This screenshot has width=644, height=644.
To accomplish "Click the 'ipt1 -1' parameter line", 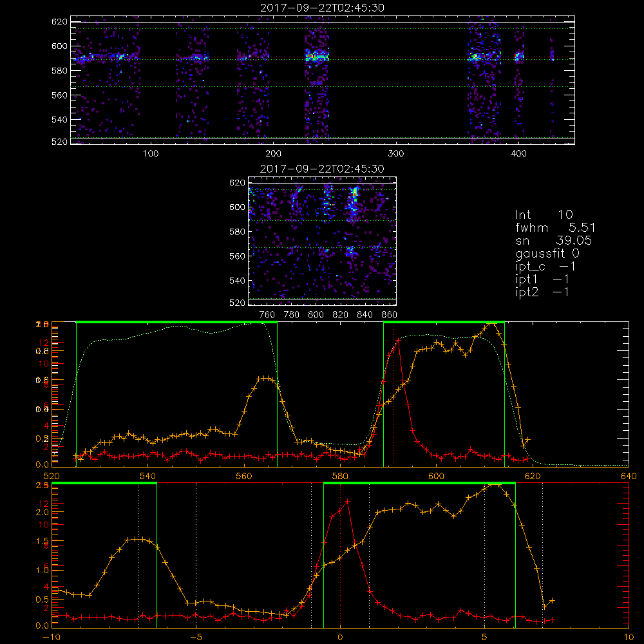I will click(542, 279).
